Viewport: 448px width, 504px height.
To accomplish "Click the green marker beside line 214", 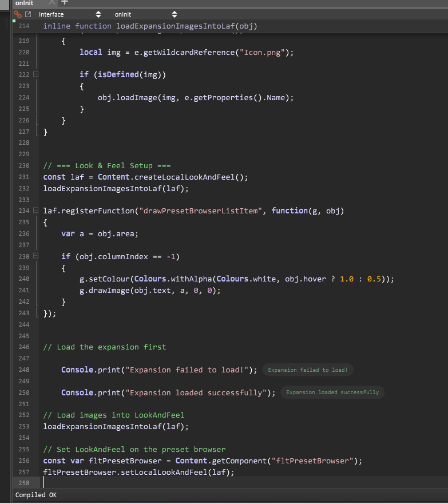I will [14, 21].
